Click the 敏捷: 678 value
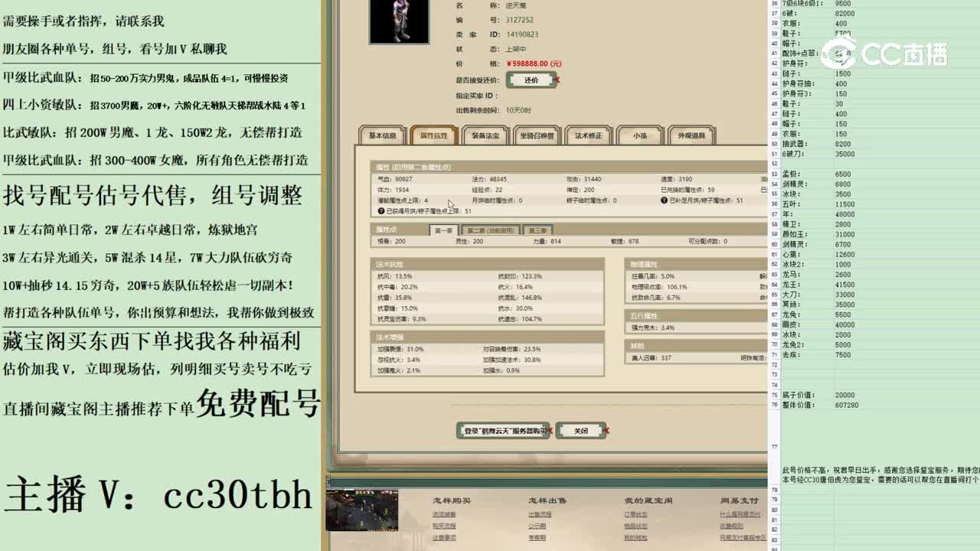Viewport: 980px width, 551px height. (x=625, y=241)
